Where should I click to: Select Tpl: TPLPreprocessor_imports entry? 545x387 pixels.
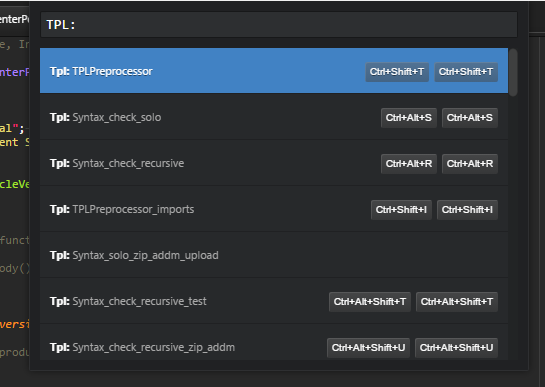point(274,209)
